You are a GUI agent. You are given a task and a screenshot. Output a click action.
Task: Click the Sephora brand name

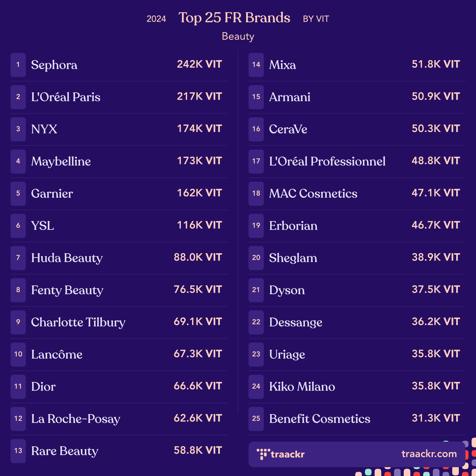coord(54,65)
